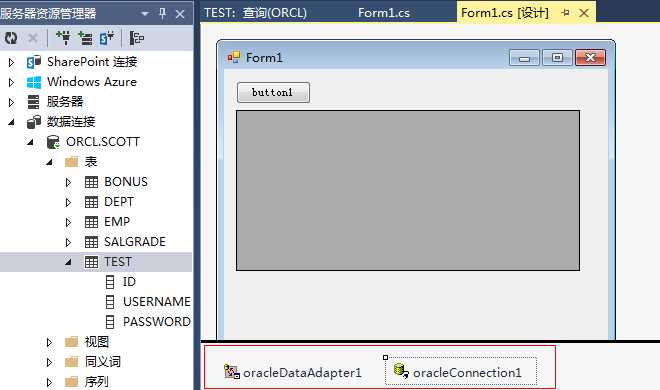Toggle auto-hide pin on 服务器资源管理器 panel

click(x=162, y=13)
